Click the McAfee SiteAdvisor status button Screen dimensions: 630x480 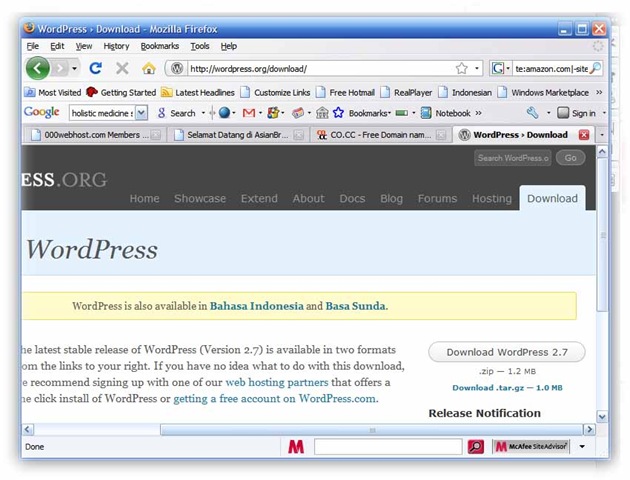tap(531, 447)
